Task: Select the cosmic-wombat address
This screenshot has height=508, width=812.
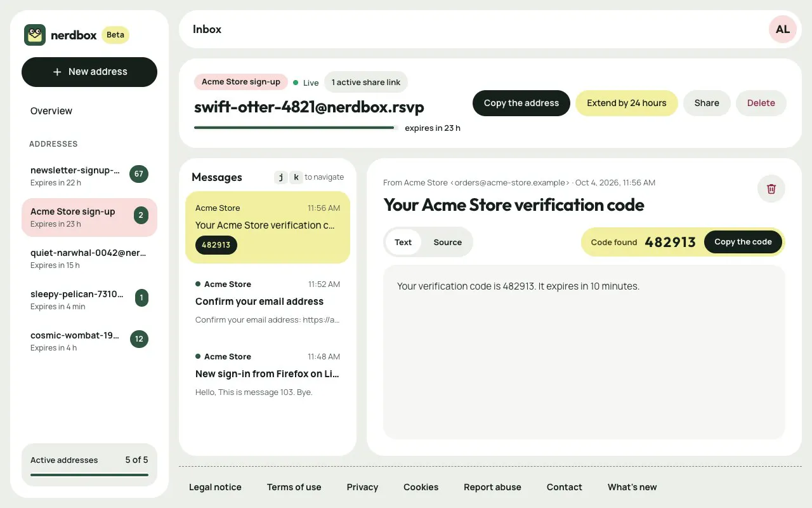Action: (89, 341)
